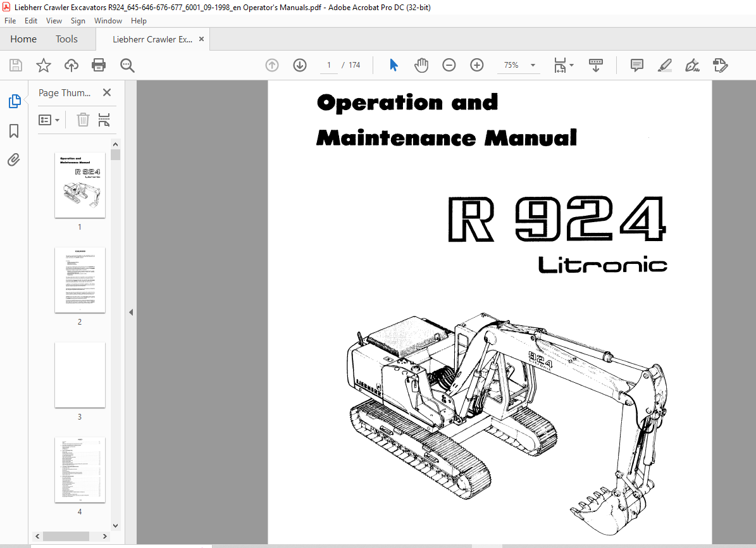Activate the Selection arrow tool
The height and width of the screenshot is (548, 756).
pos(393,65)
